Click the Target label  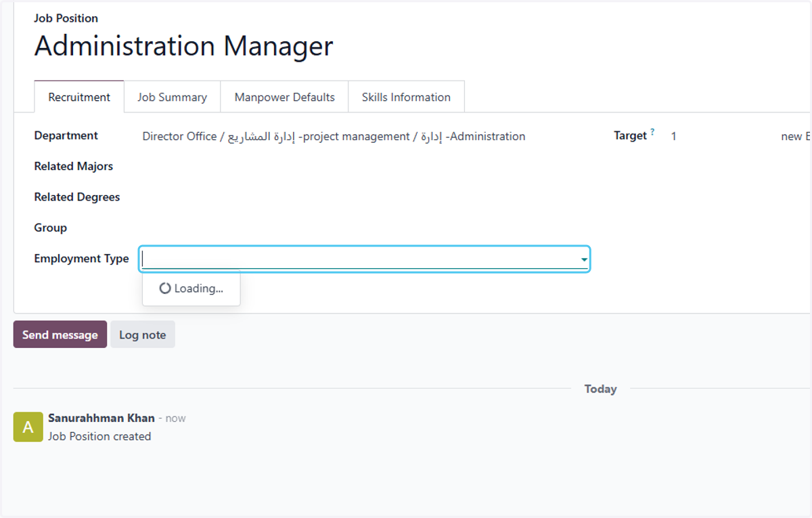631,135
